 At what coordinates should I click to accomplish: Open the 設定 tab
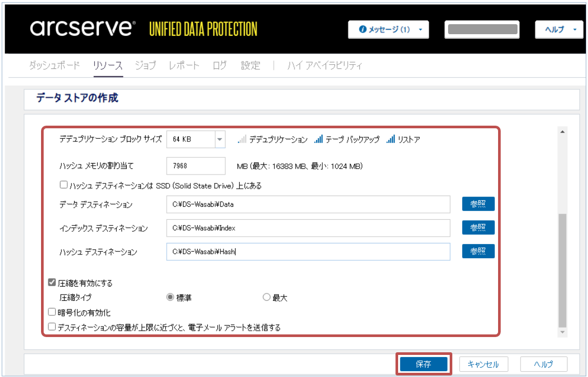point(250,66)
